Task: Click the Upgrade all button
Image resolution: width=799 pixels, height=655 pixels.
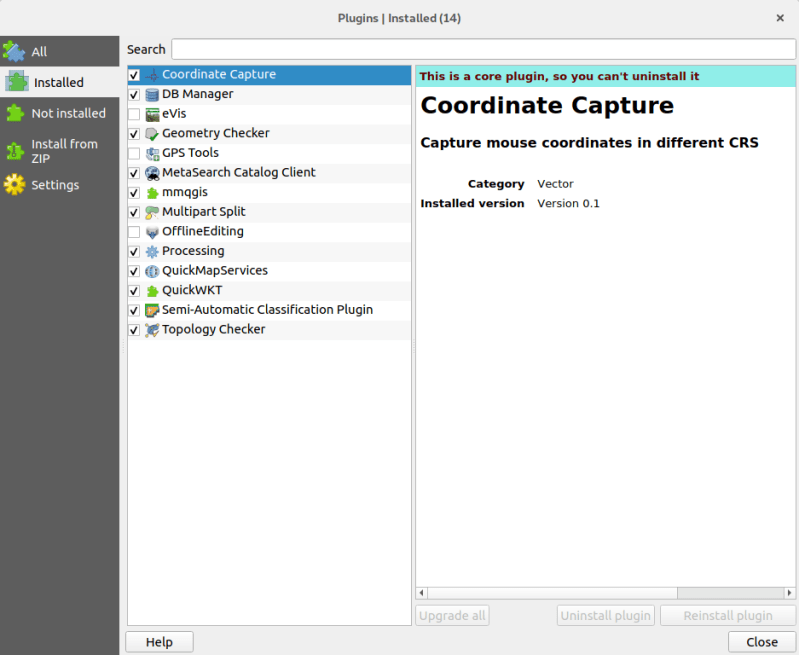Action: (x=452, y=615)
